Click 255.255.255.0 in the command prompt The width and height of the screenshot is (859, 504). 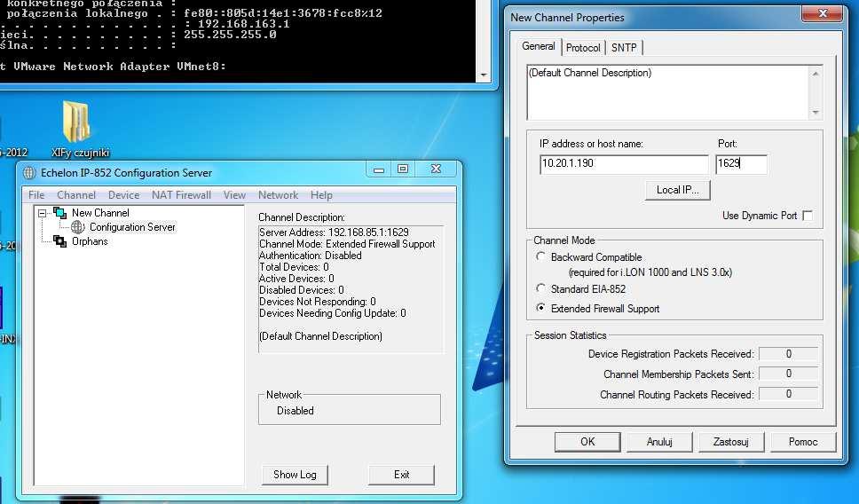pos(230,35)
